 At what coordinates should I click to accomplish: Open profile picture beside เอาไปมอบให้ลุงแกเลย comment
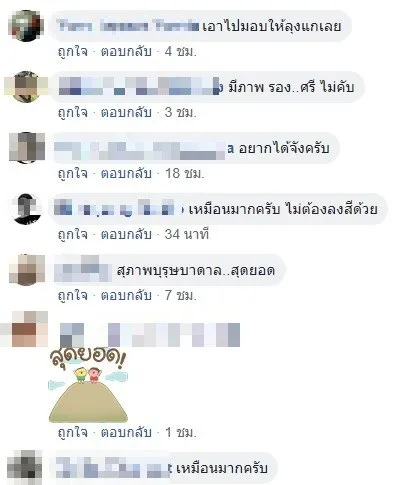pos(26,26)
